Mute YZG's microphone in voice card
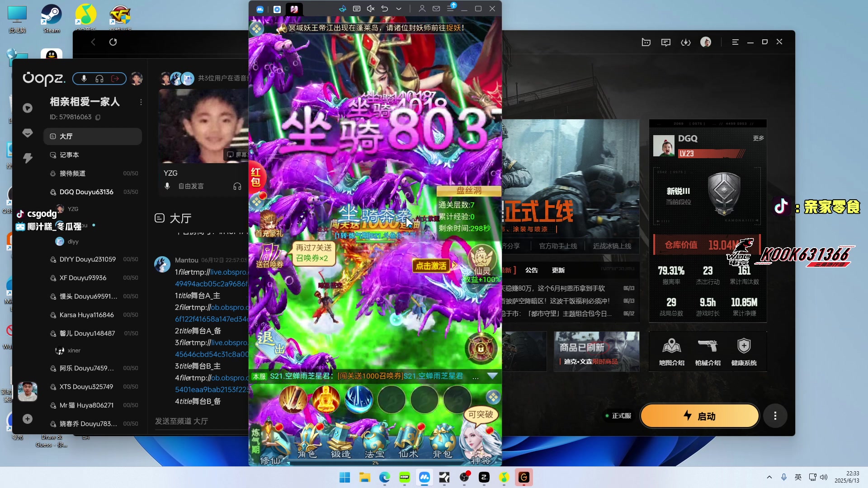The height and width of the screenshot is (488, 868). pyautogui.click(x=167, y=186)
